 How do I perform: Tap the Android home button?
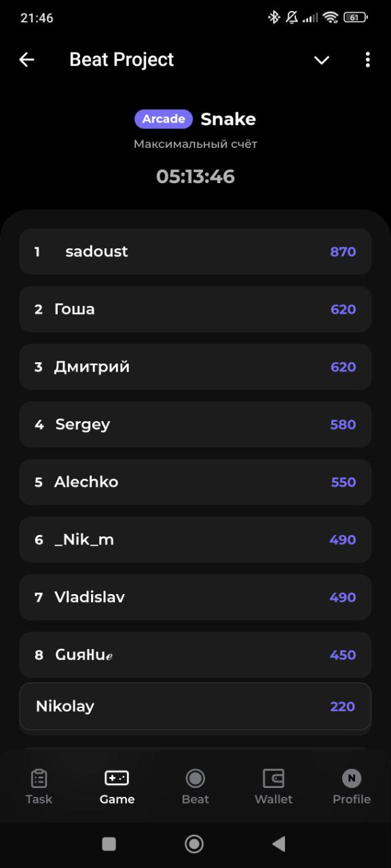click(194, 844)
